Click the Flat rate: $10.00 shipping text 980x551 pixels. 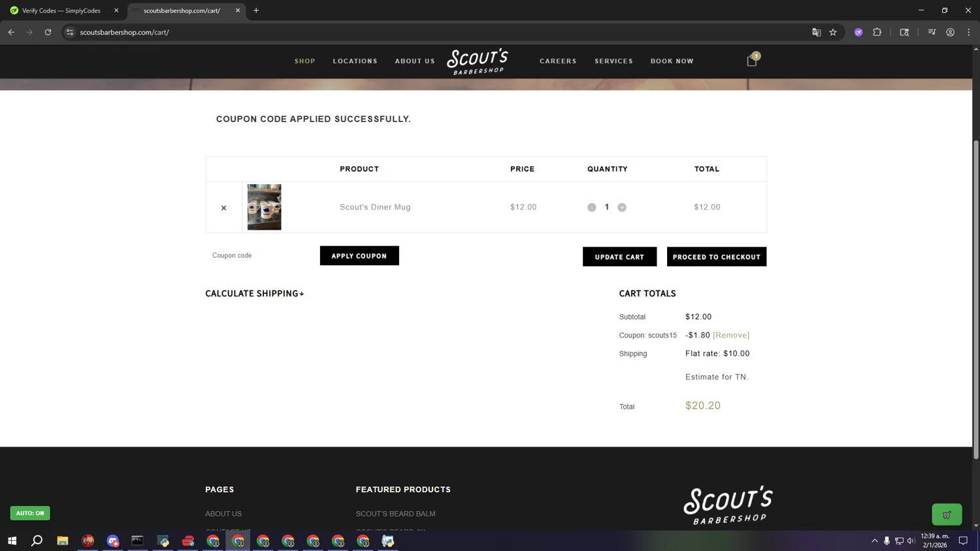coord(717,353)
